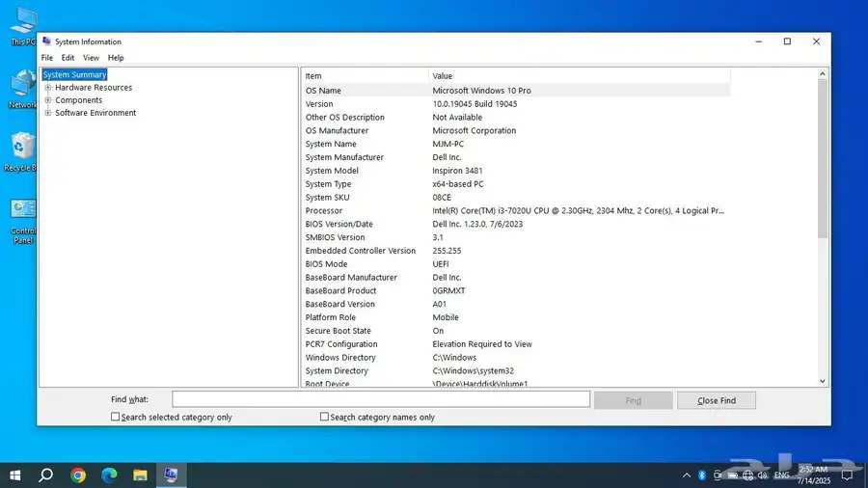Select the Network desktop icon
The image size is (868, 488).
point(23,89)
